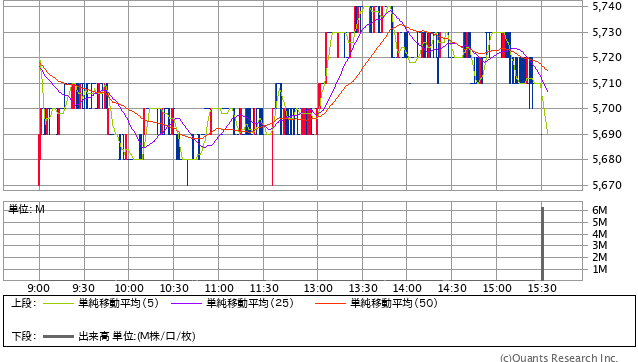Click the 5,720 price axis label

click(607, 57)
